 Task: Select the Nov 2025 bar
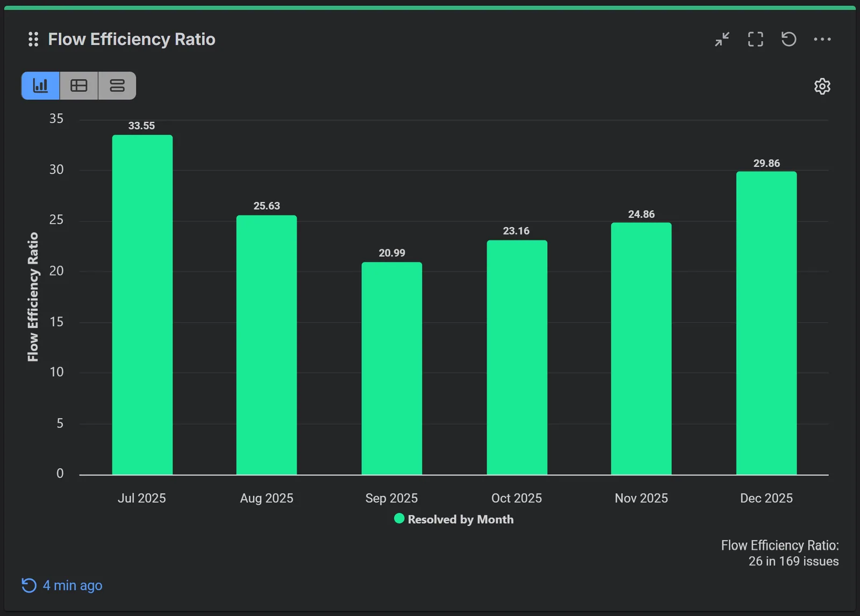(x=641, y=349)
